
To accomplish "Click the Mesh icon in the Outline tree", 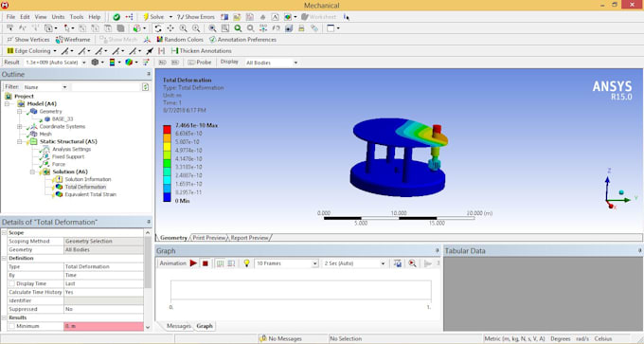I will point(34,134).
